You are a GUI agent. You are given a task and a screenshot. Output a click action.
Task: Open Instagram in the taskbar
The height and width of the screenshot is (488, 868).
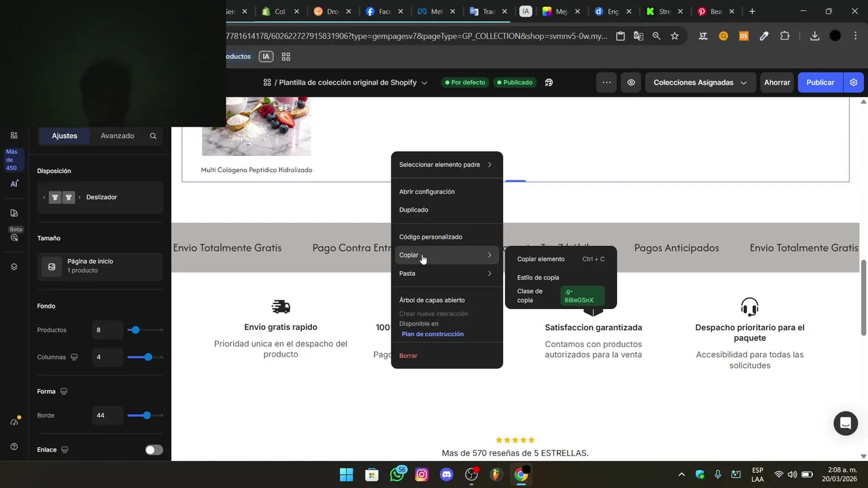point(422,474)
